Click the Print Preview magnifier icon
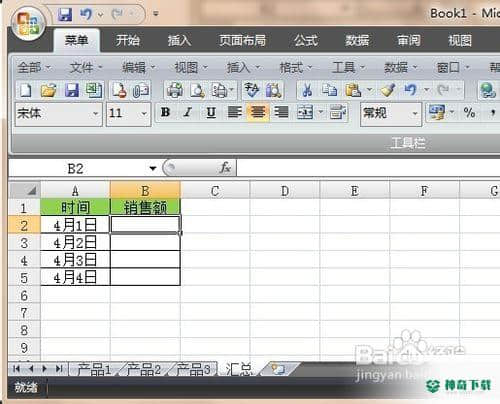The image size is (500, 404). tap(197, 91)
